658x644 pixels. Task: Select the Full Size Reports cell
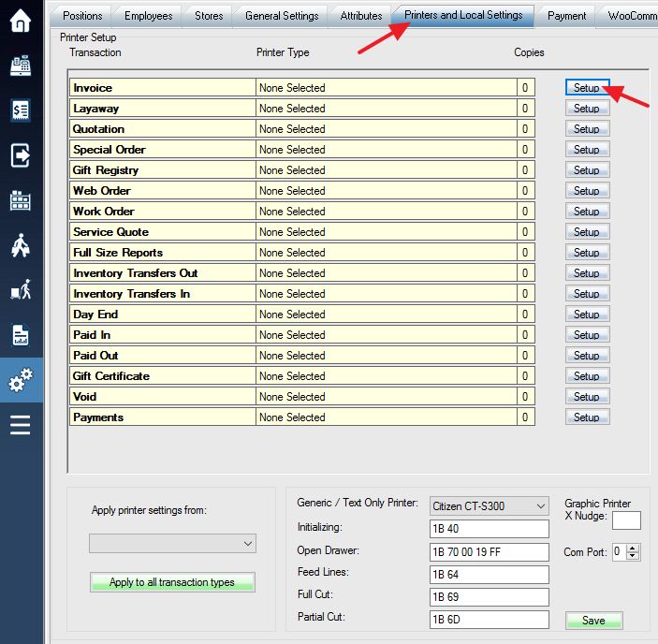163,252
